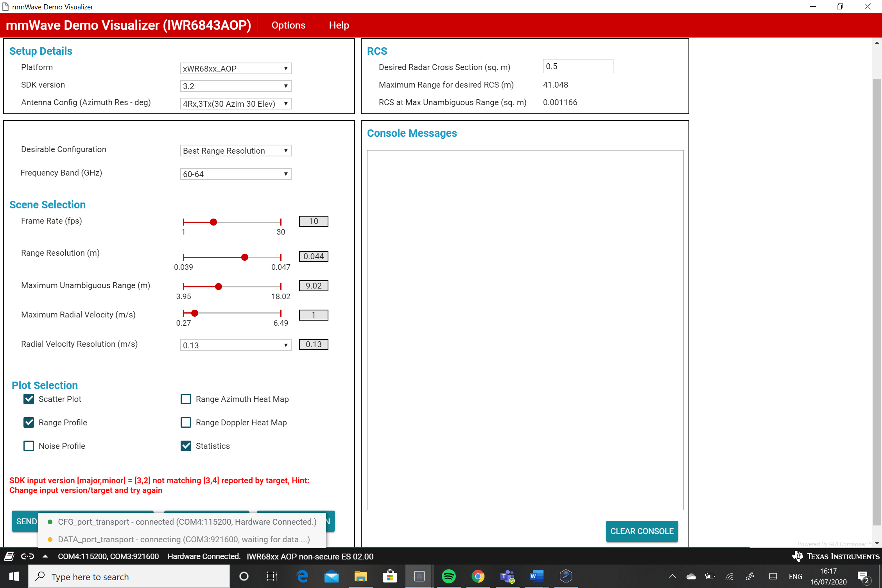882x588 pixels.
Task: Enable Range Azimuth Heat Map checkbox
Action: (186, 399)
